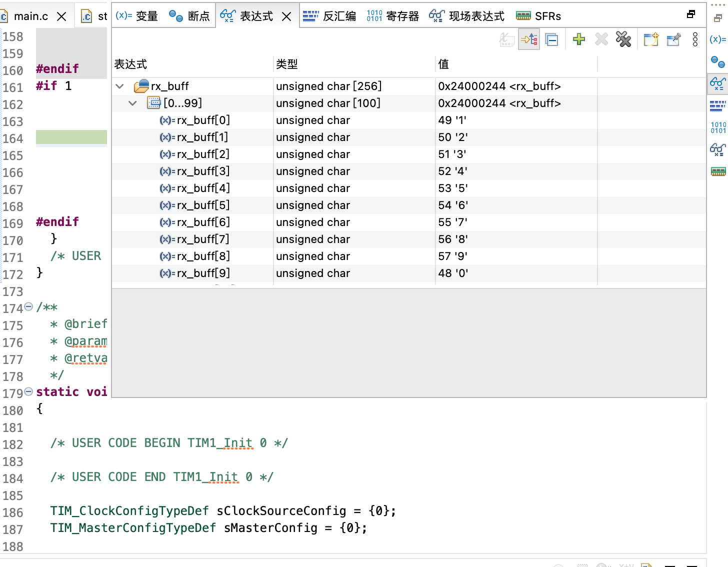Screen dimensions: 728x567
Task: Toggle show type names button
Action: tap(507, 39)
